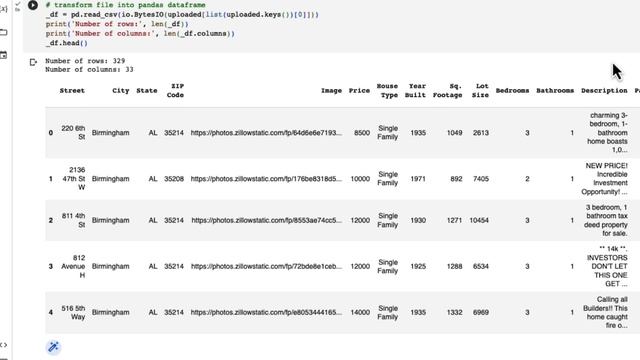Click the description starting 'Calling all Builders'

[x=605, y=312]
